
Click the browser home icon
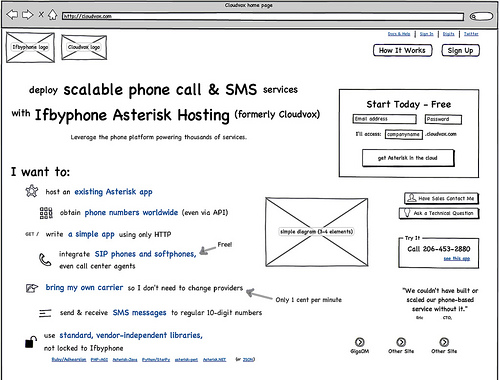pos(52,15)
